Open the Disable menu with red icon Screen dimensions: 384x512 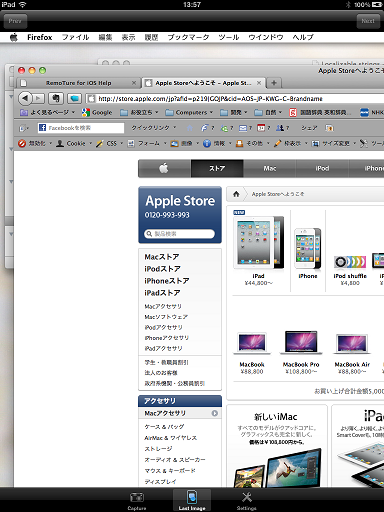35,143
